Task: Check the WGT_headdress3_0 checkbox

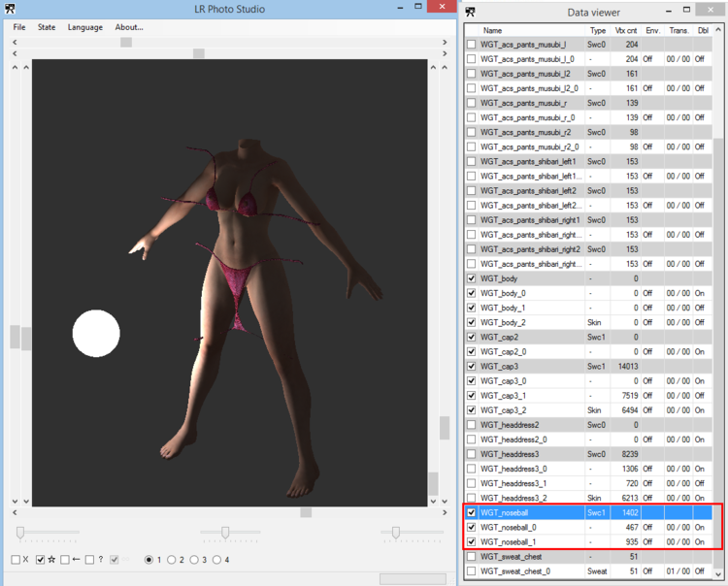Action: (471, 469)
